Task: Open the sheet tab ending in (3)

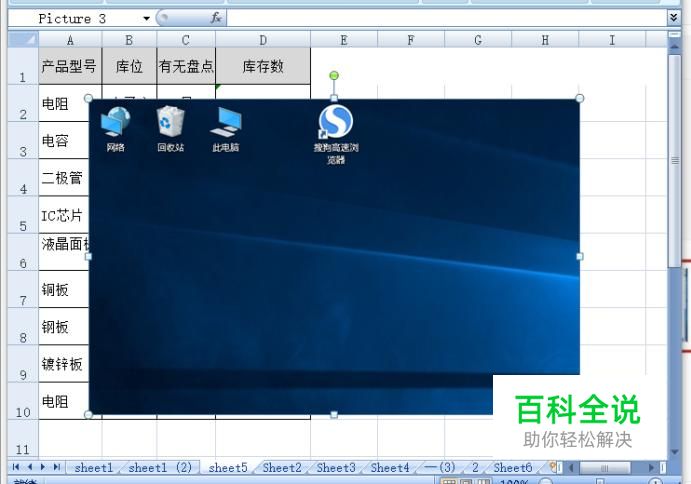Action: pos(440,467)
